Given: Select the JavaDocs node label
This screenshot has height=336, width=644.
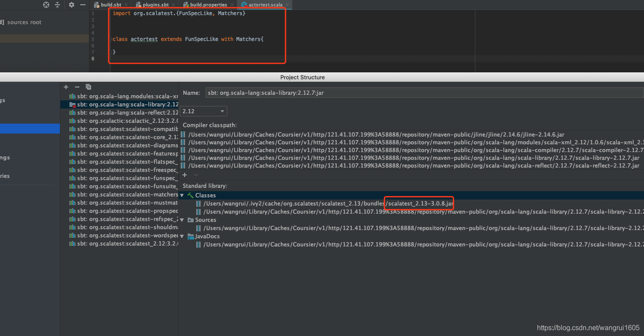Looking at the screenshot, I should tap(207, 236).
